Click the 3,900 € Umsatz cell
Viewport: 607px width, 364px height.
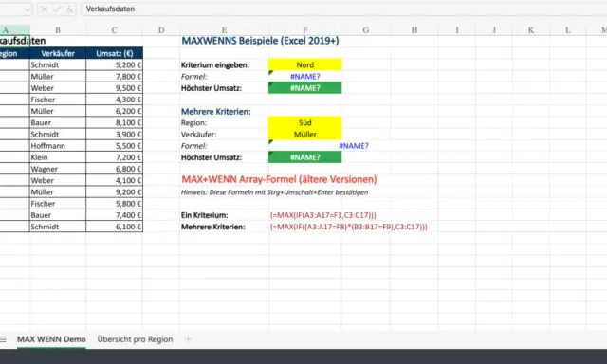pyautogui.click(x=114, y=135)
